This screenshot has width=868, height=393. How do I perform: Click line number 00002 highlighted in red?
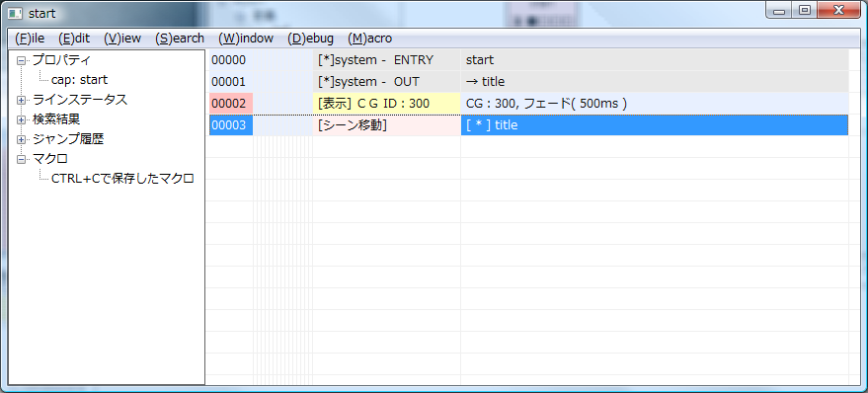[231, 103]
